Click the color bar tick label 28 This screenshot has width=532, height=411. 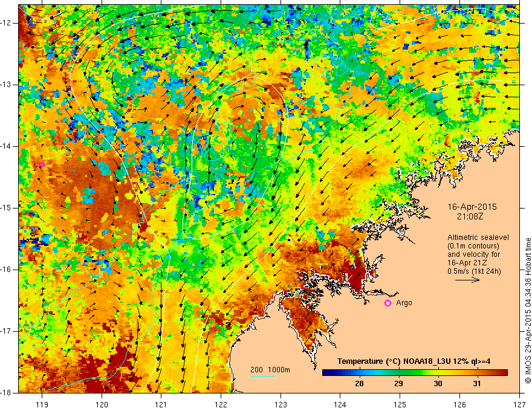click(x=359, y=384)
